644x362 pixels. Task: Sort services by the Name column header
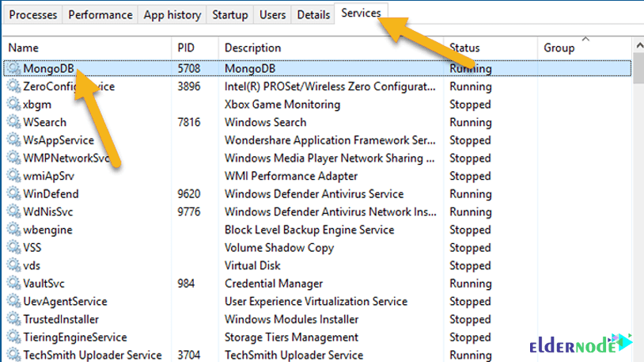(87, 48)
